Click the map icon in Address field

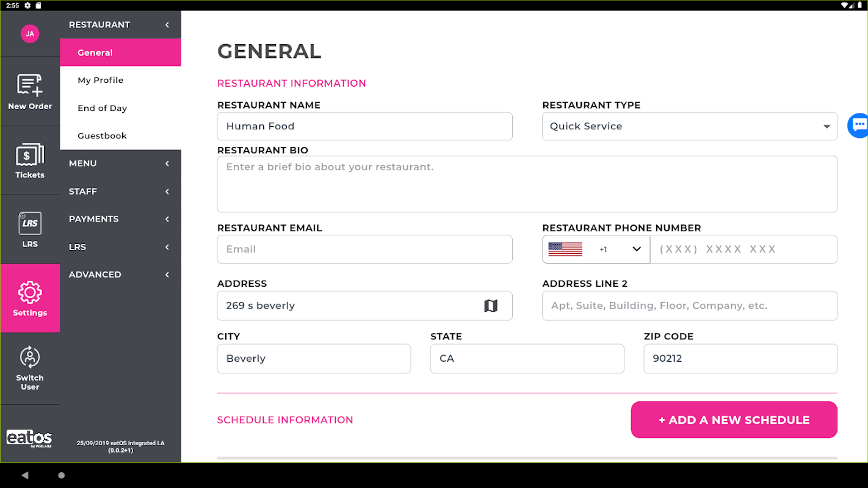tap(491, 306)
